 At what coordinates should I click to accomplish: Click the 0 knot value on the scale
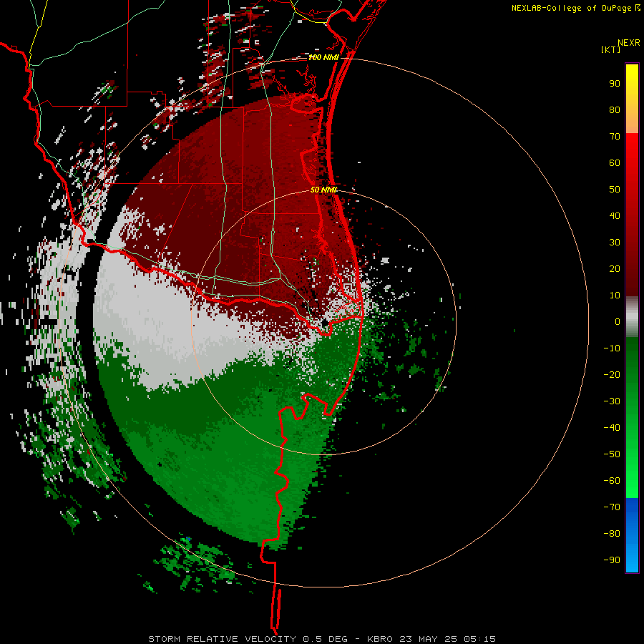tap(618, 322)
